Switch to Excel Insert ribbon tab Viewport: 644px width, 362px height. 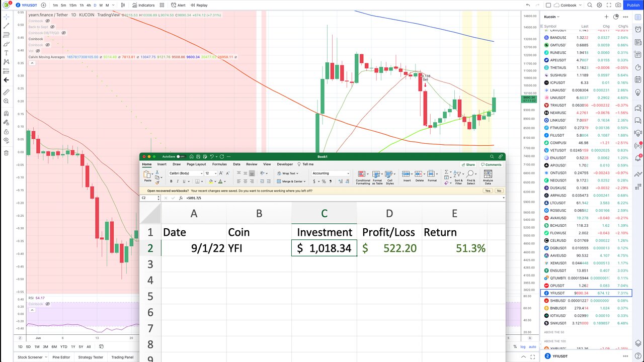162,164
